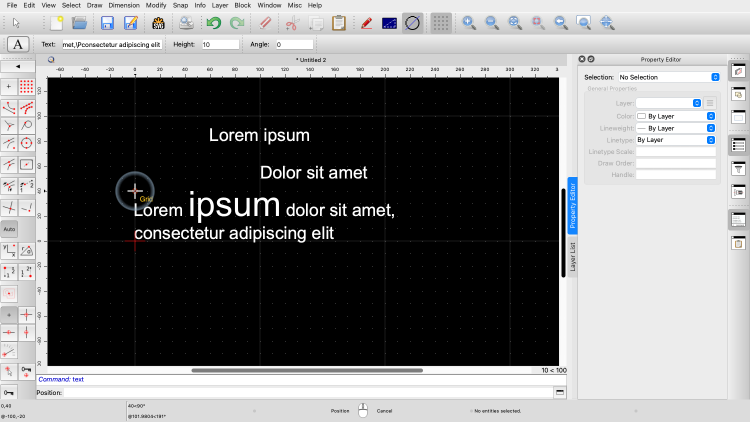
Task: Click the Undo green arrow
Action: pos(213,23)
